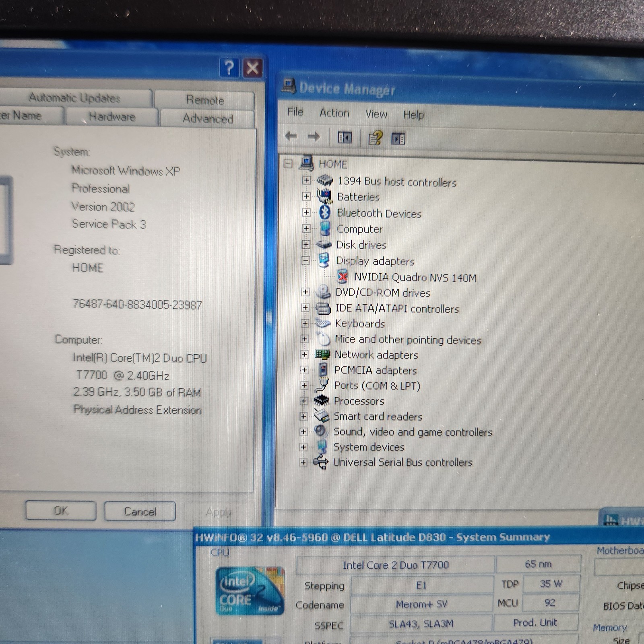Image resolution: width=644 pixels, height=644 pixels.
Task: Select the 1394 Bus host controllers icon
Action: [325, 180]
